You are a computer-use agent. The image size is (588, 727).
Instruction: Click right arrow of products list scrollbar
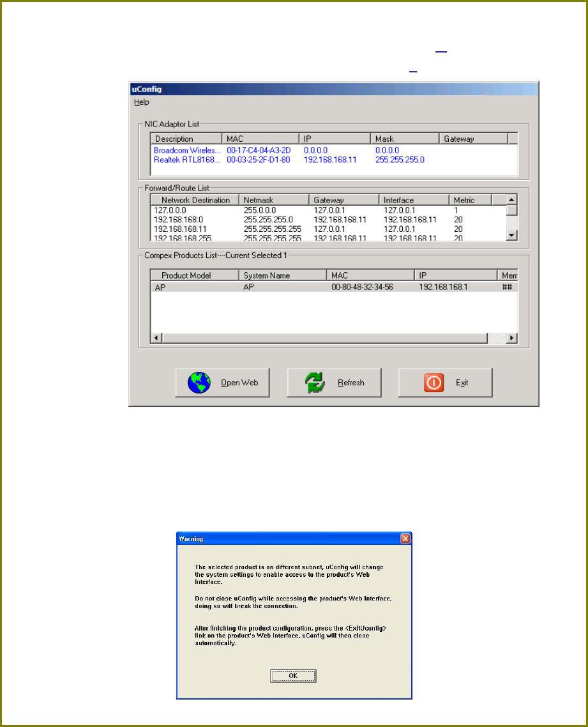point(511,338)
